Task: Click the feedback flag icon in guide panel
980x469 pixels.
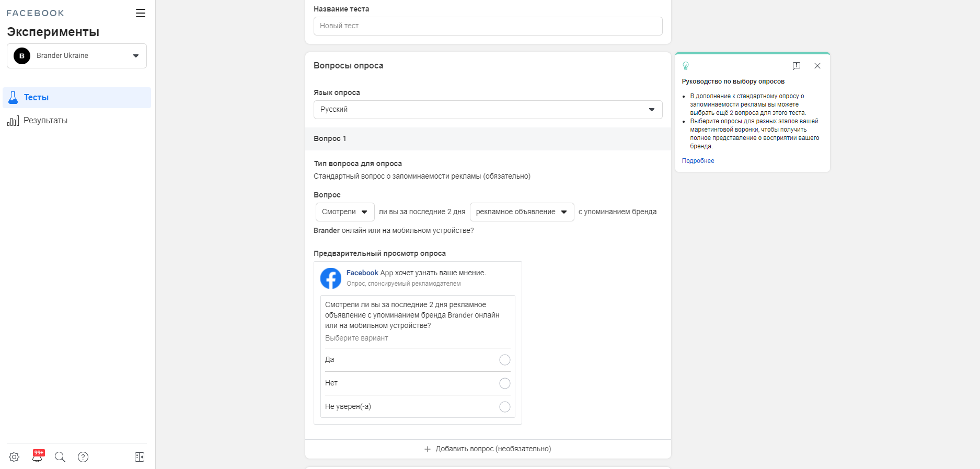Action: (796, 66)
